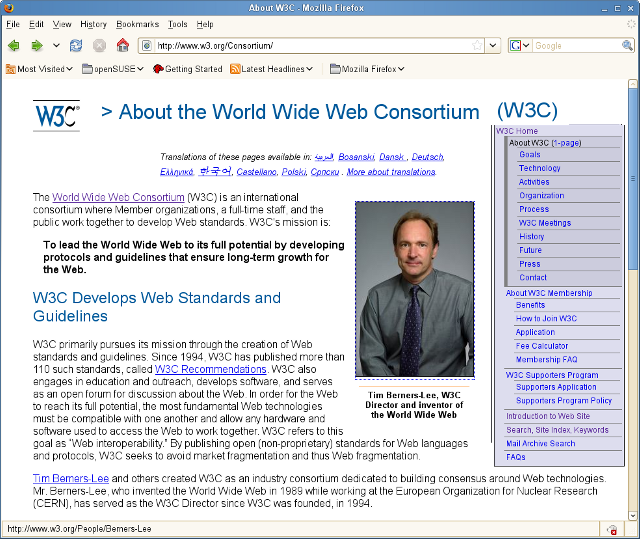Click the greyed-out Stop loading icon
Screen dimensions: 640x539
[x=99, y=45]
